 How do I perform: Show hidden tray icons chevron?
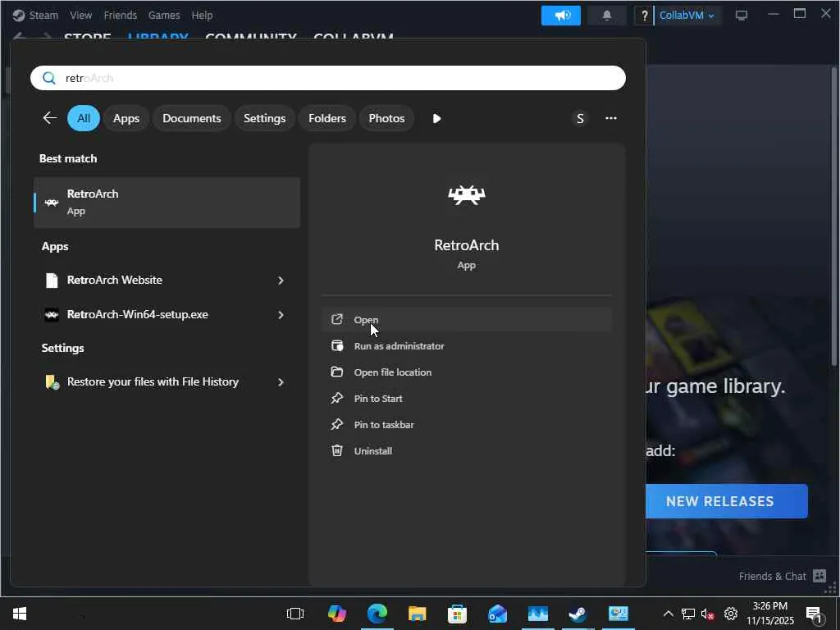pyautogui.click(x=668, y=614)
